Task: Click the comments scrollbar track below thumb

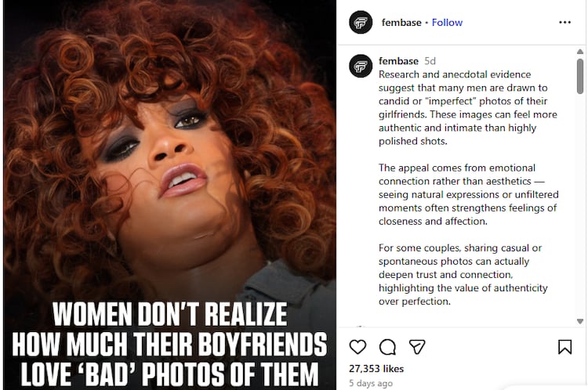Action: click(580, 206)
